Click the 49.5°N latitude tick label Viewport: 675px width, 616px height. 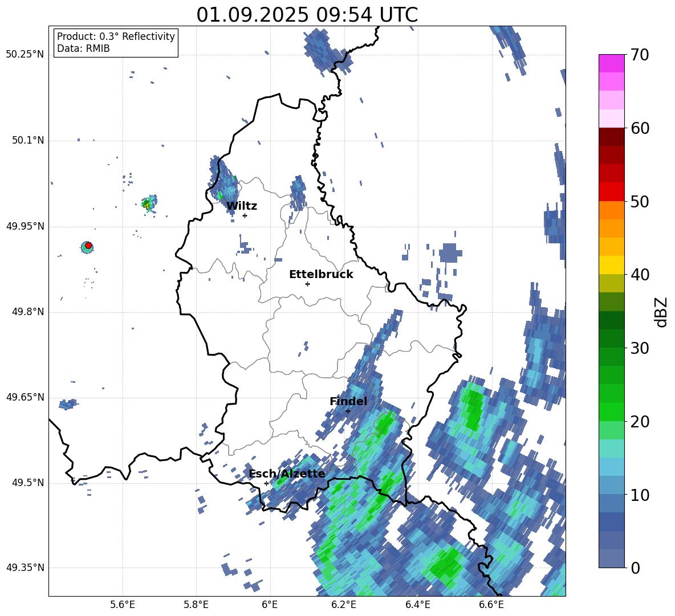pos(27,483)
